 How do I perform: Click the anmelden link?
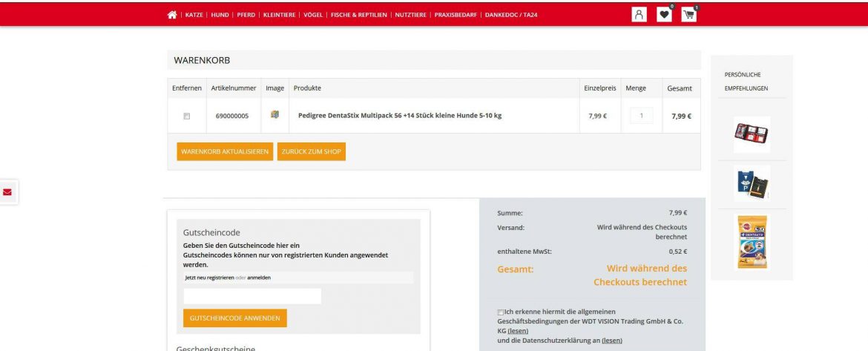tap(259, 278)
